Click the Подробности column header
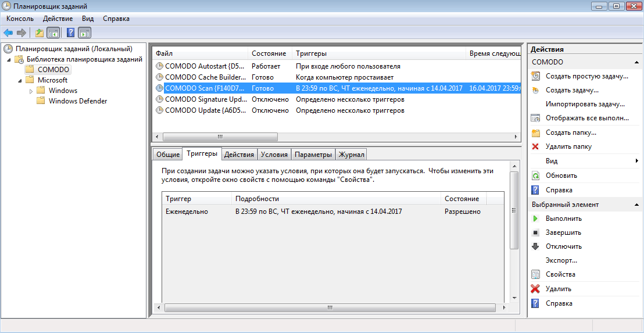The height and width of the screenshot is (333, 644). pos(336,199)
